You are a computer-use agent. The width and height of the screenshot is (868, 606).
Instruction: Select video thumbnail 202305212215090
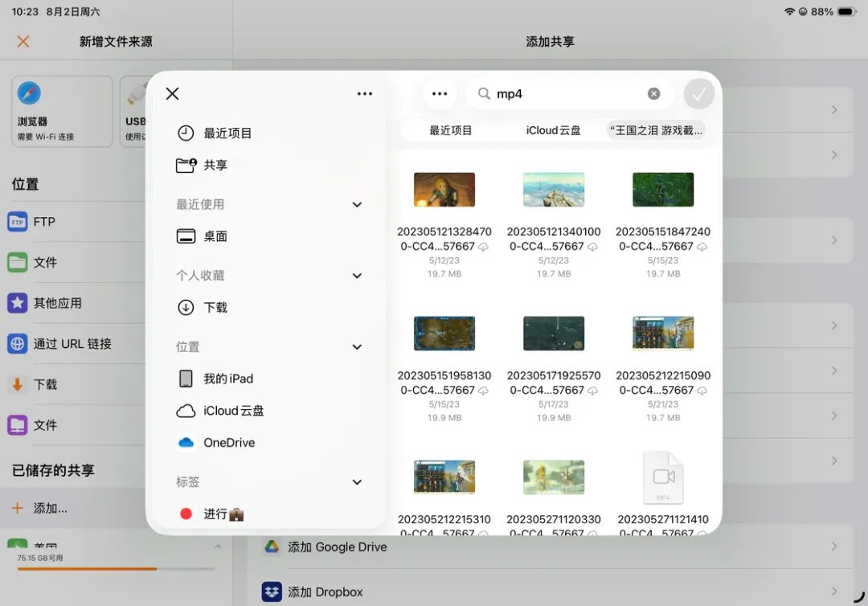click(x=663, y=334)
